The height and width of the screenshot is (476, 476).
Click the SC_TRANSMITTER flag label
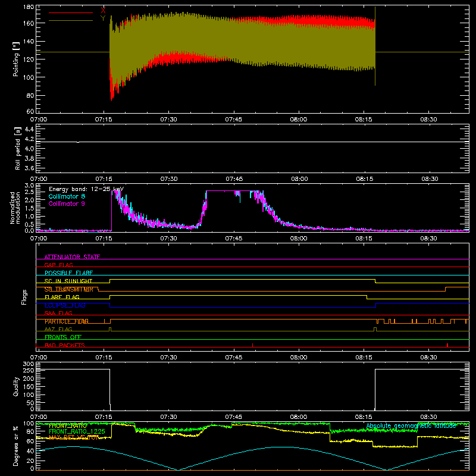click(68, 289)
